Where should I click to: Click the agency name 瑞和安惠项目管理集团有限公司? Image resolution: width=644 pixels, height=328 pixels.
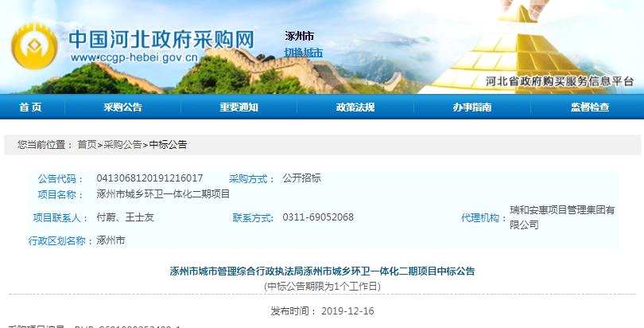point(562,217)
